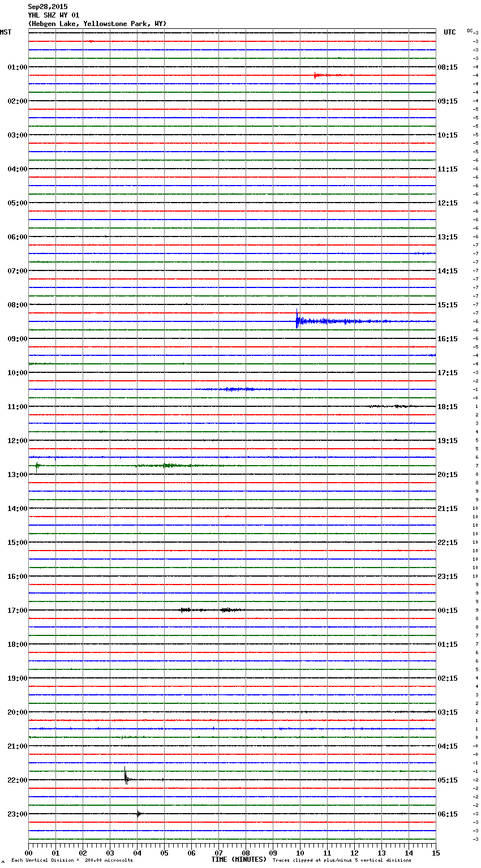Click the 17:00 MST row label
The height and width of the screenshot is (868, 481).
(x=18, y=611)
